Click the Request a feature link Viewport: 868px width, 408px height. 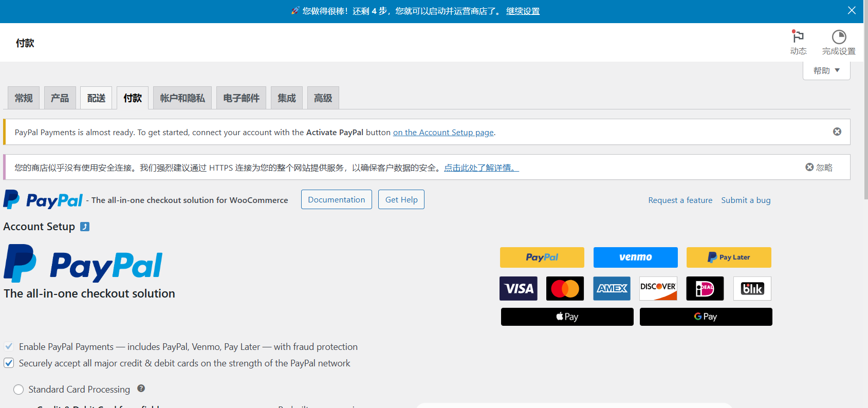pyautogui.click(x=680, y=200)
